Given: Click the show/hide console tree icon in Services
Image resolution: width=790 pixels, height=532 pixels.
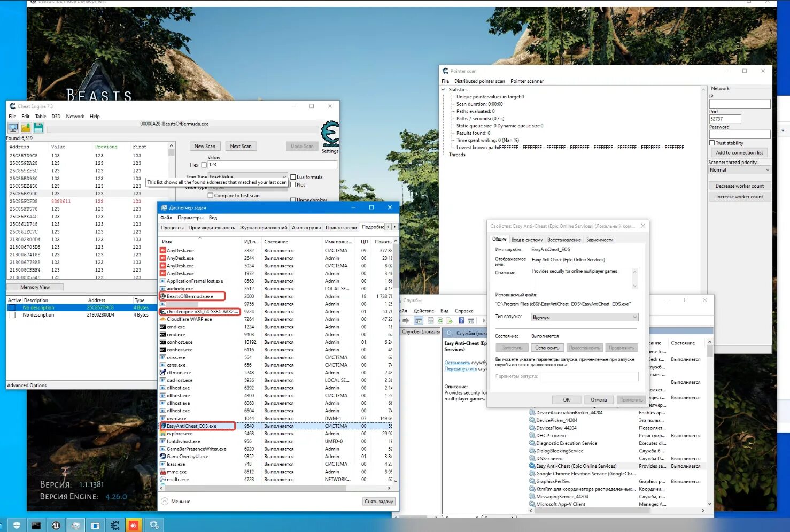Looking at the screenshot, I should pos(419,321).
